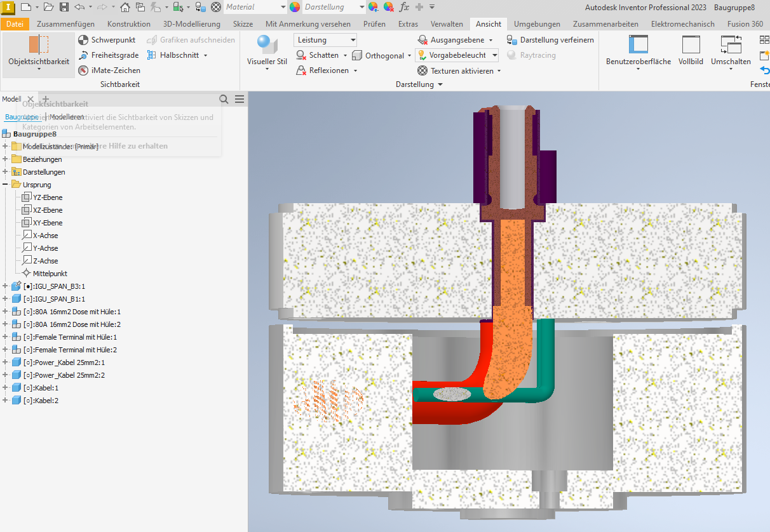
Task: Click the Freiheitsgrade icon
Action: click(83, 55)
